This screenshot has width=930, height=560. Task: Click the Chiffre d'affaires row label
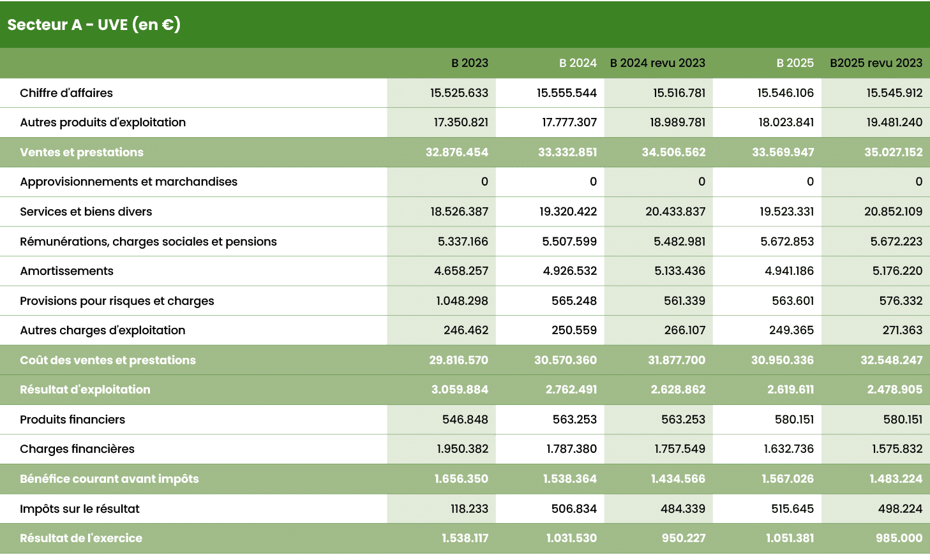[x=66, y=92]
